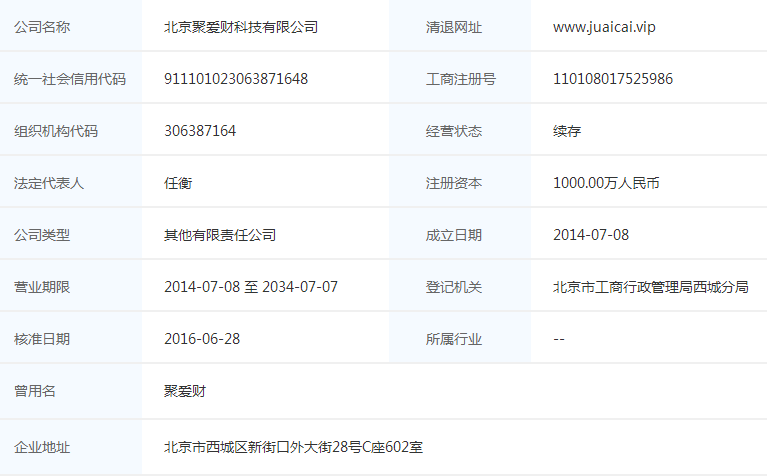Select the status value 续存
This screenshot has width=767, height=476.
[x=567, y=131]
